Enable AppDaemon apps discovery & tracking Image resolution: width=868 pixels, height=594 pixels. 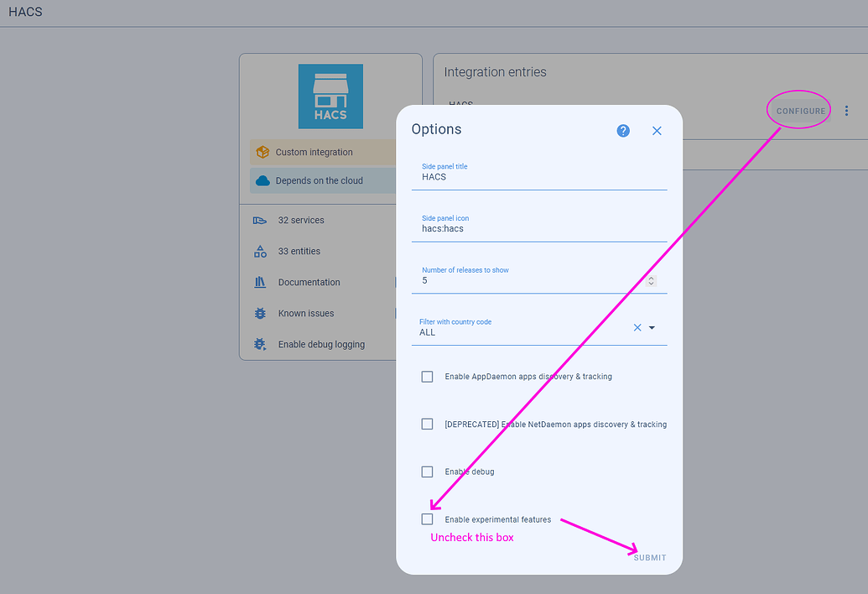[x=427, y=377]
